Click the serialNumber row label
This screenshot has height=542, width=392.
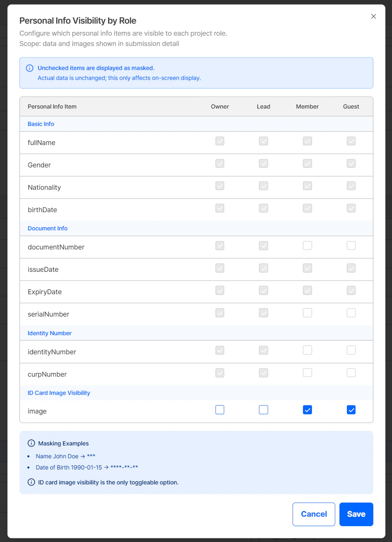click(48, 314)
